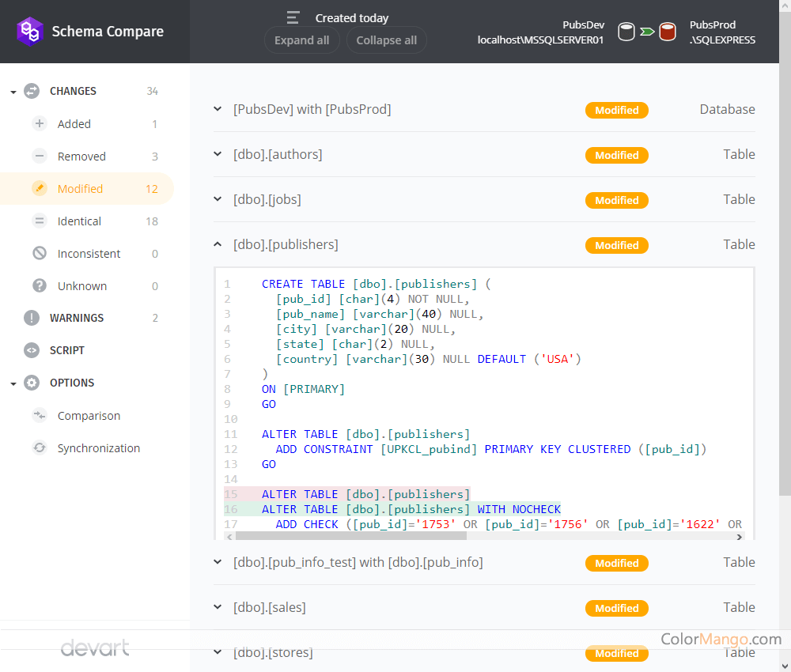Click the PubsDev source database icon
The height and width of the screenshot is (672, 791).
pyautogui.click(x=626, y=32)
